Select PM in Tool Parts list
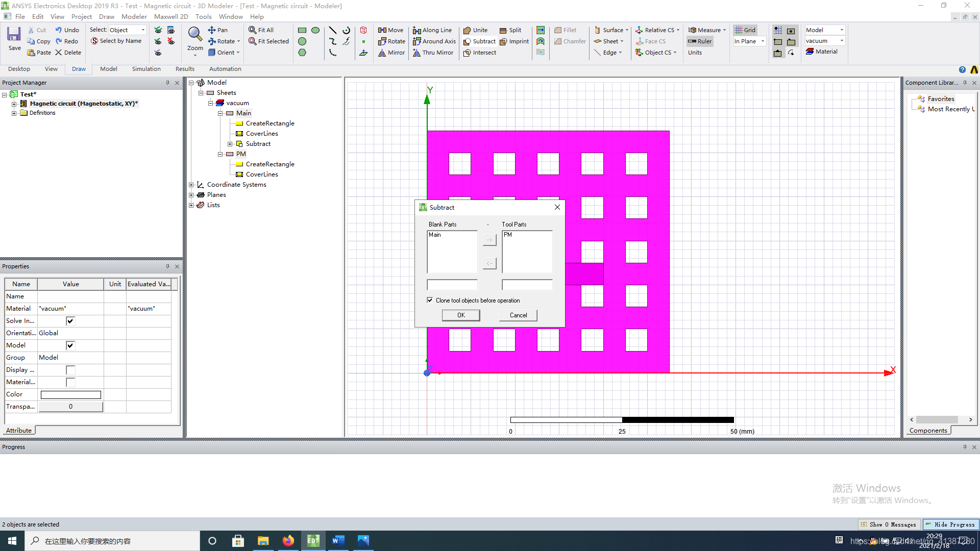 (508, 235)
